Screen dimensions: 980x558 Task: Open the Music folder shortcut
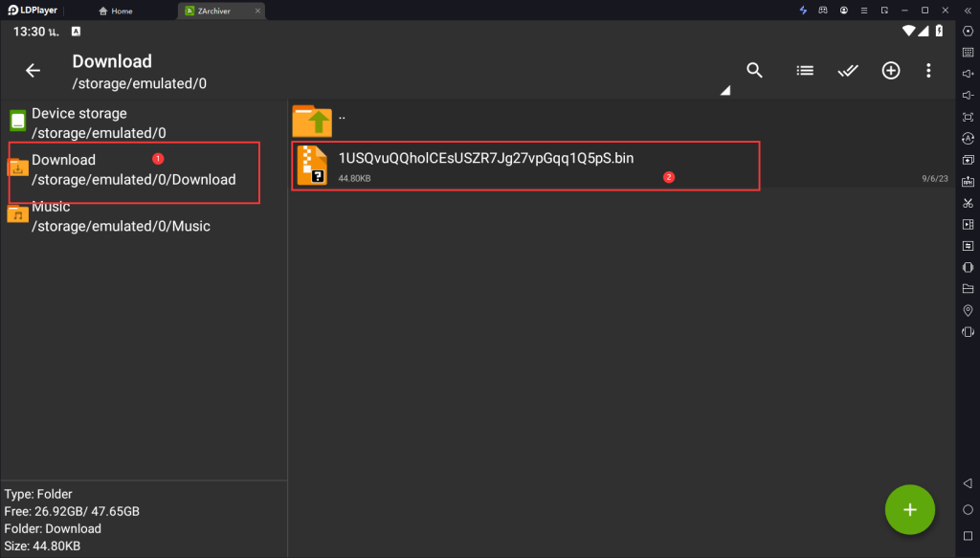pyautogui.click(x=121, y=216)
